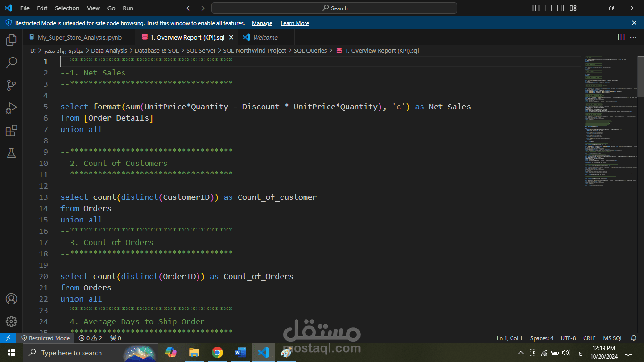Open Source Control view
Image resolution: width=644 pixels, height=362 pixels.
click(x=11, y=85)
